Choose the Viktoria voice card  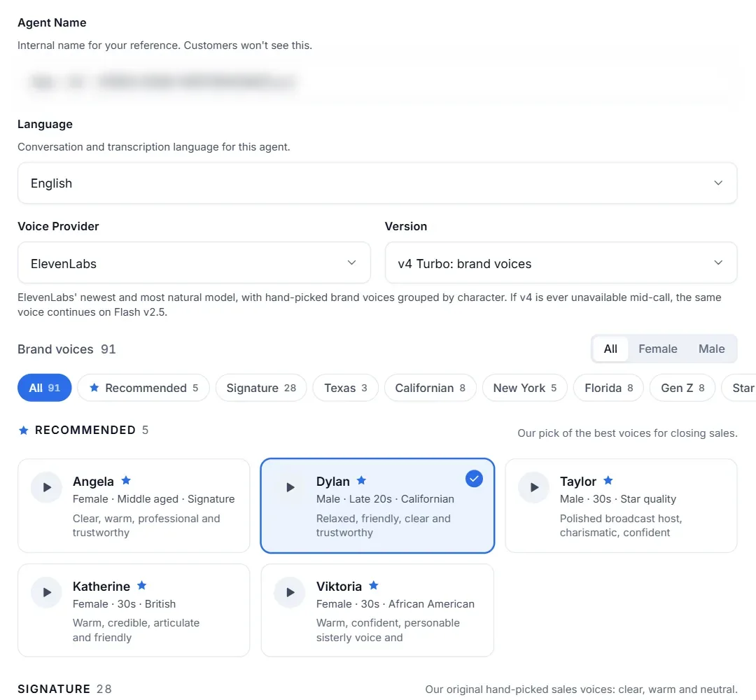point(377,610)
